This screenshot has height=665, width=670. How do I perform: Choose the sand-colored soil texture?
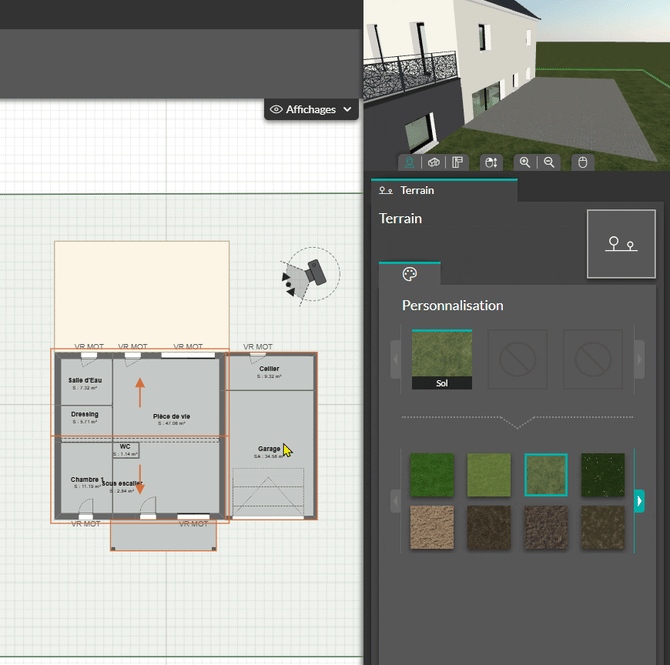tap(432, 527)
